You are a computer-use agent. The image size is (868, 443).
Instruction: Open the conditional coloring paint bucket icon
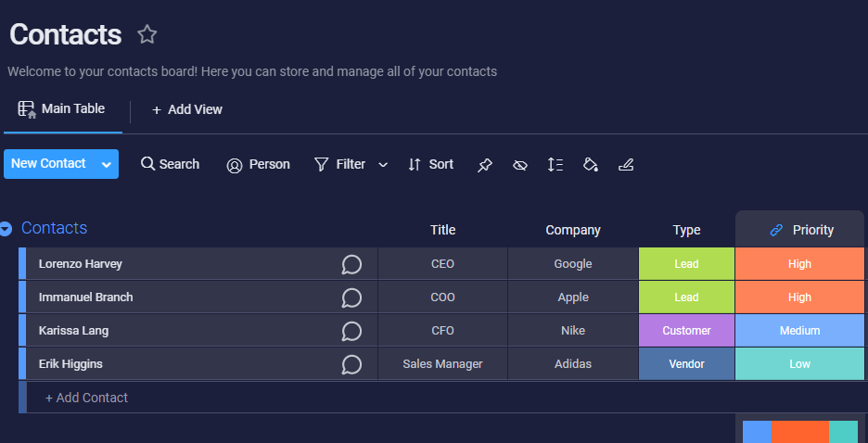pos(591,164)
